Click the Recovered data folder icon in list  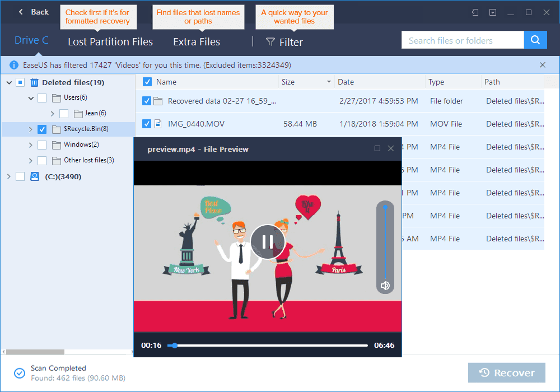158,101
